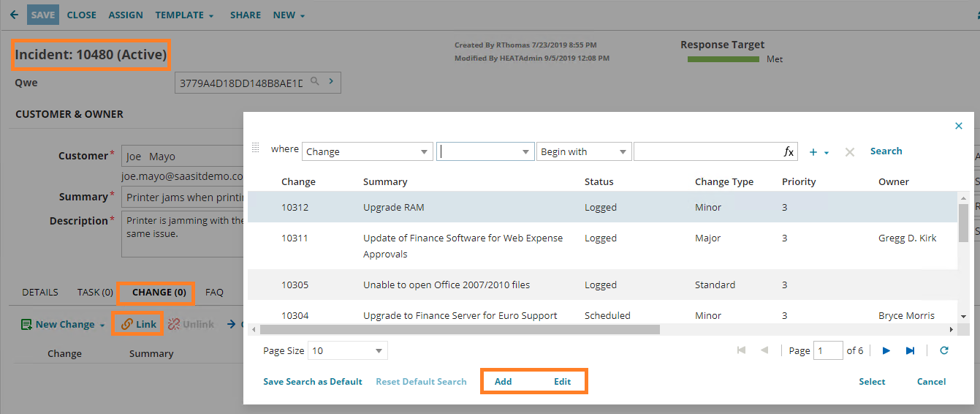Image resolution: width=980 pixels, height=414 pixels.
Task: Close the search dialog with X
Action: point(959,126)
